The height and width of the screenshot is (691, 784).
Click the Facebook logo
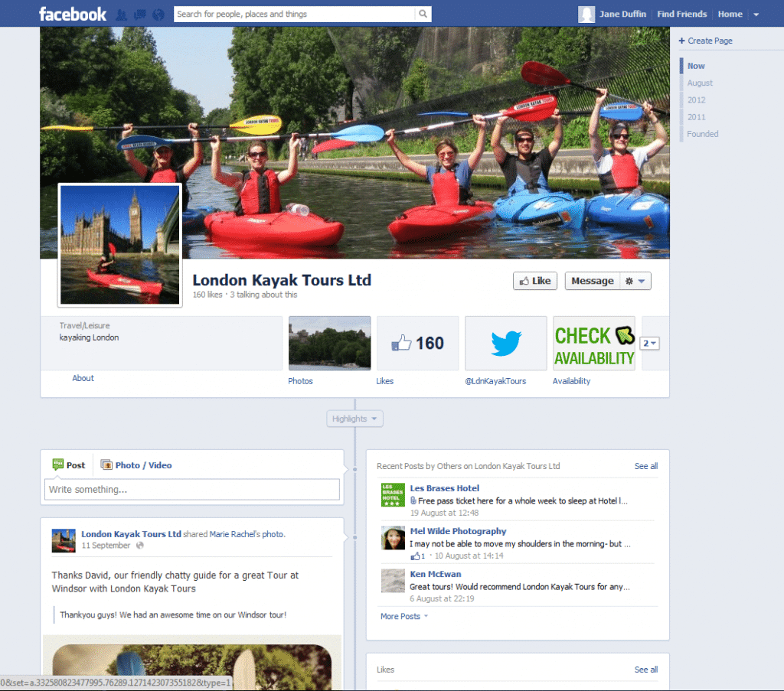pyautogui.click(x=73, y=14)
